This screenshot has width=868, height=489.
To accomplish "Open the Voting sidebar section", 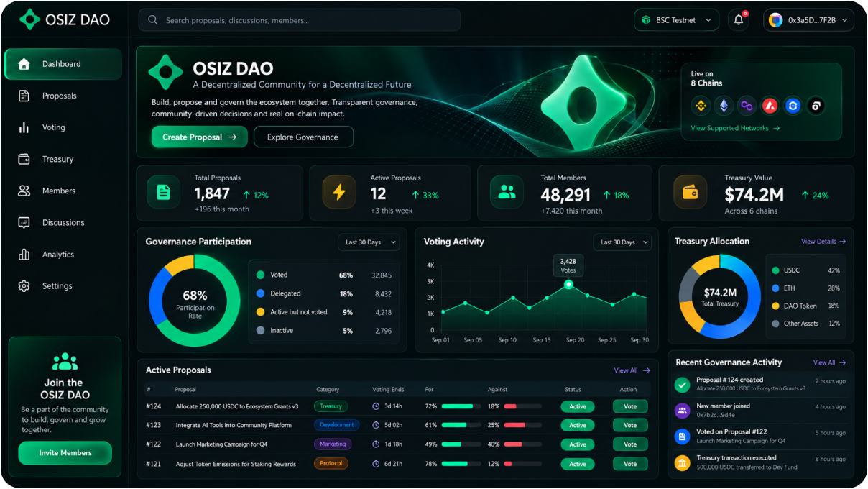I will (x=63, y=127).
